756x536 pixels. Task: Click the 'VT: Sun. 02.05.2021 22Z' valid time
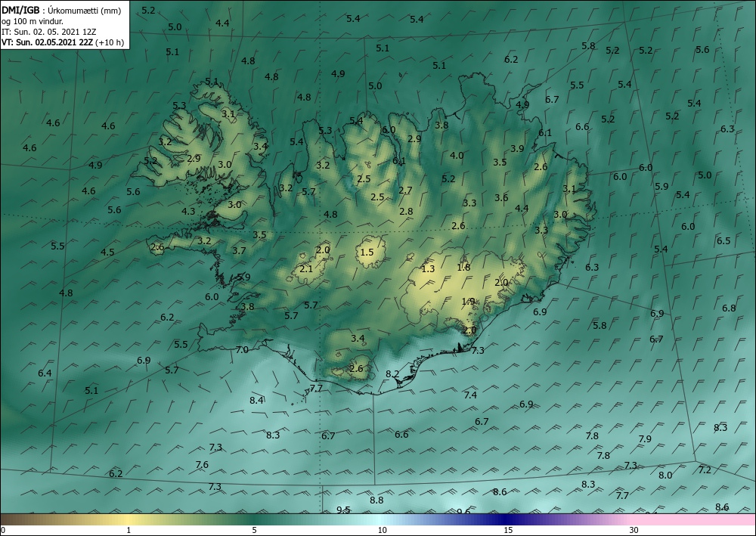coord(47,42)
